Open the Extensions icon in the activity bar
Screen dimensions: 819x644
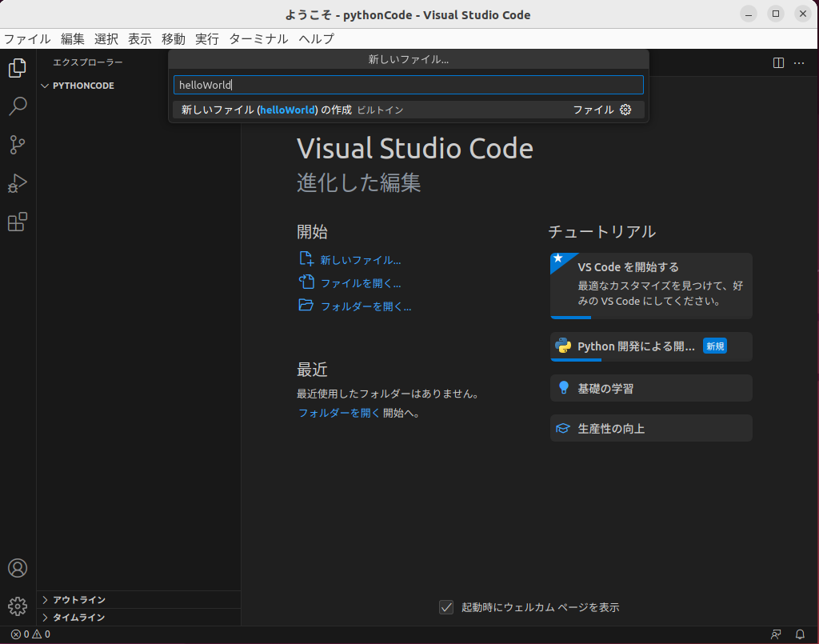(17, 222)
